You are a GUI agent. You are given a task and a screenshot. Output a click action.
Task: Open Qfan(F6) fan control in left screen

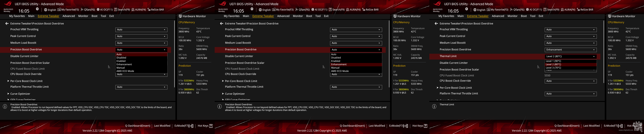coord(88,10)
